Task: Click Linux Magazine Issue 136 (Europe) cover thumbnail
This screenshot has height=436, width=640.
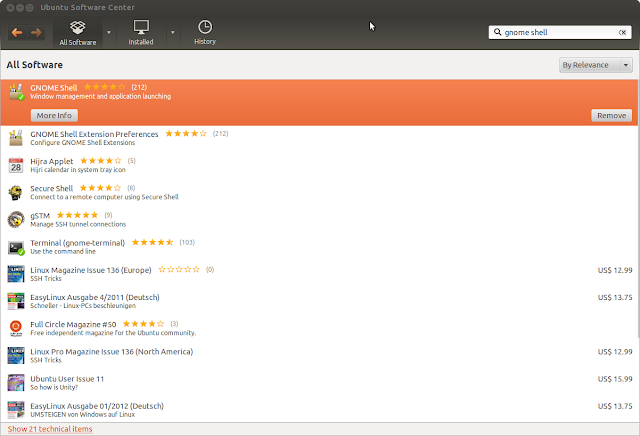Action: click(x=16, y=274)
